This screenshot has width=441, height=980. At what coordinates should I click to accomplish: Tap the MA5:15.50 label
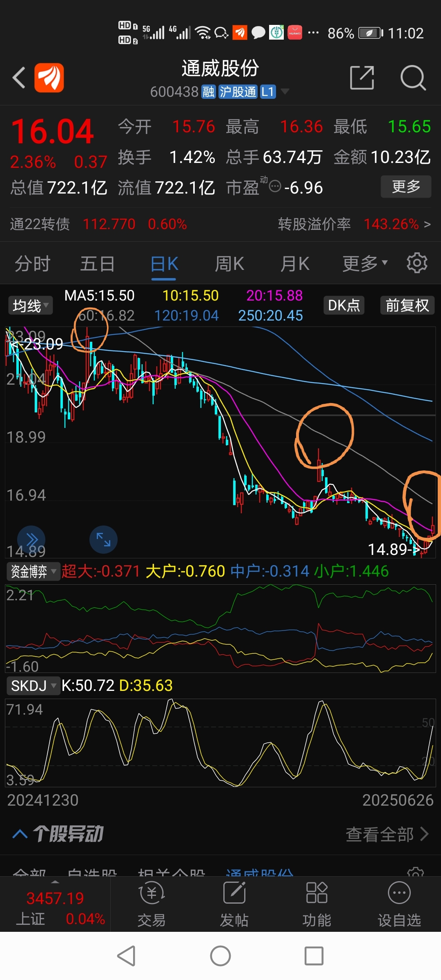(99, 295)
